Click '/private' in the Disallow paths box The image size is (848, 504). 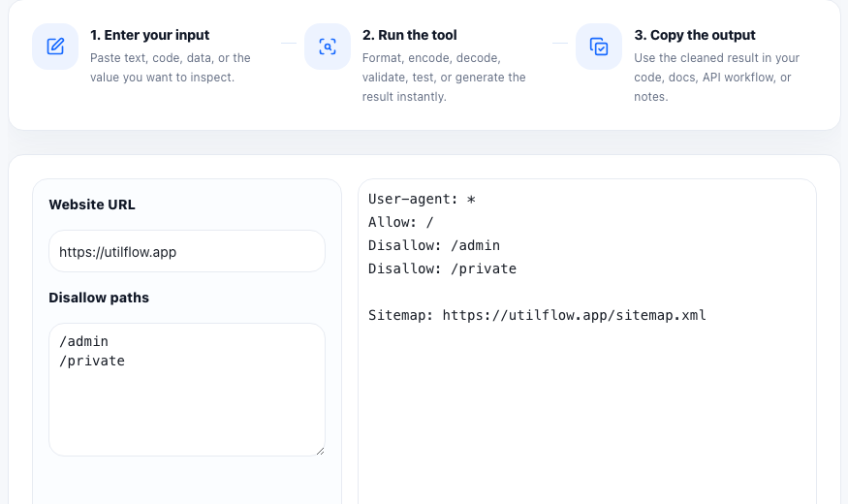[92, 362]
